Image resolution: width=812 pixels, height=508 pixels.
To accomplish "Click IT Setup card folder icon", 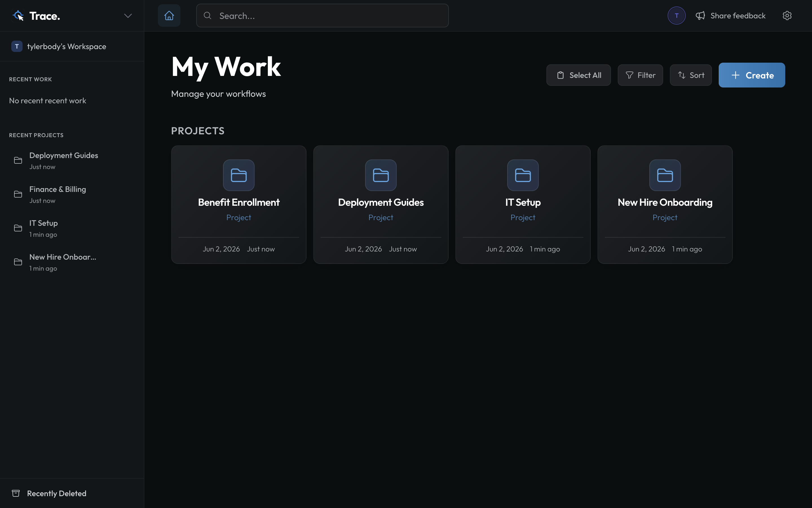I will [523, 175].
